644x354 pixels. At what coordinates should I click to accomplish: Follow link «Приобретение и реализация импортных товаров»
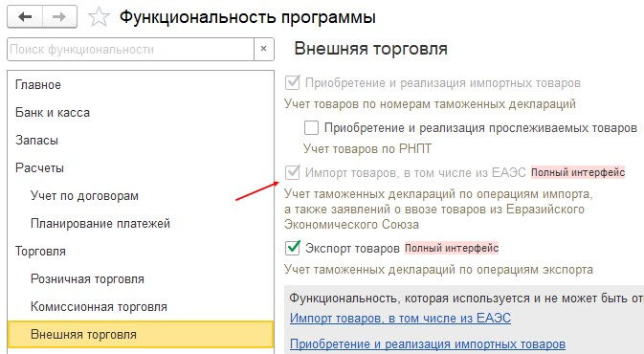pos(428,343)
